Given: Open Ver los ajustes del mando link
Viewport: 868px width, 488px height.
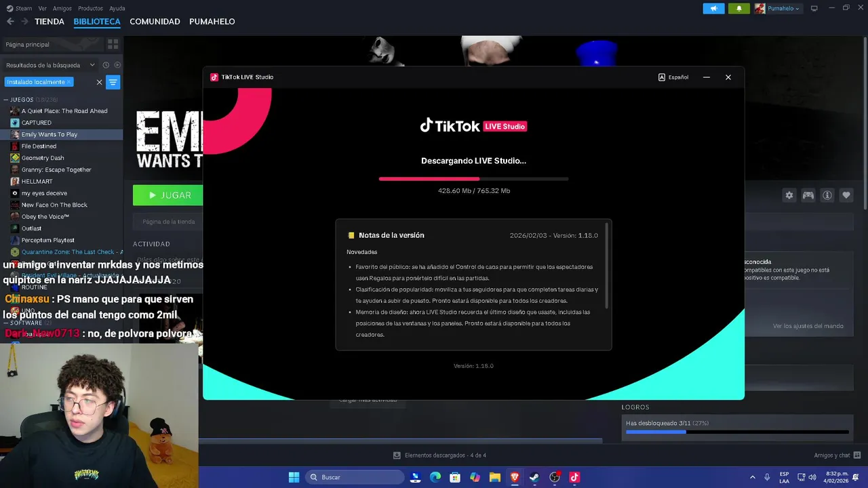Looking at the screenshot, I should (x=808, y=326).
